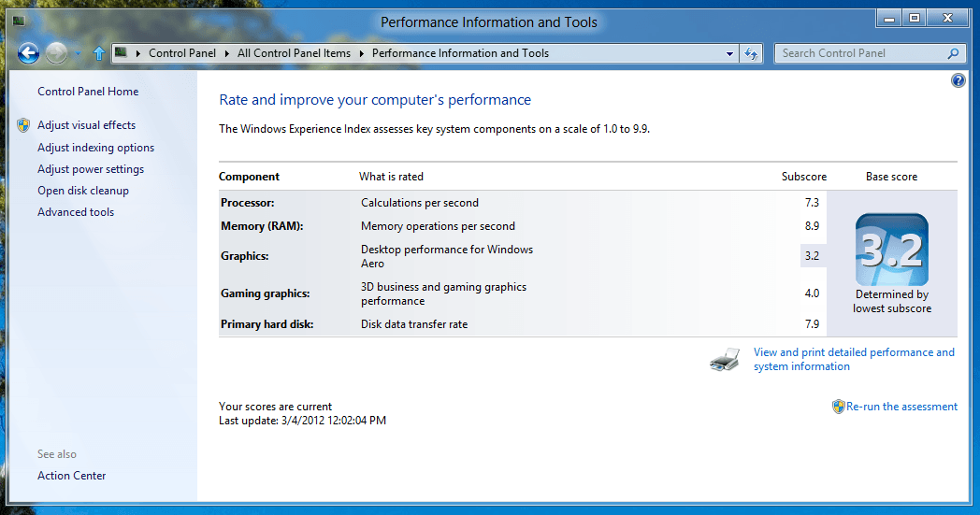Click 'Desktop performance for Windows Aero' text
The width and height of the screenshot is (980, 515).
coord(447,256)
